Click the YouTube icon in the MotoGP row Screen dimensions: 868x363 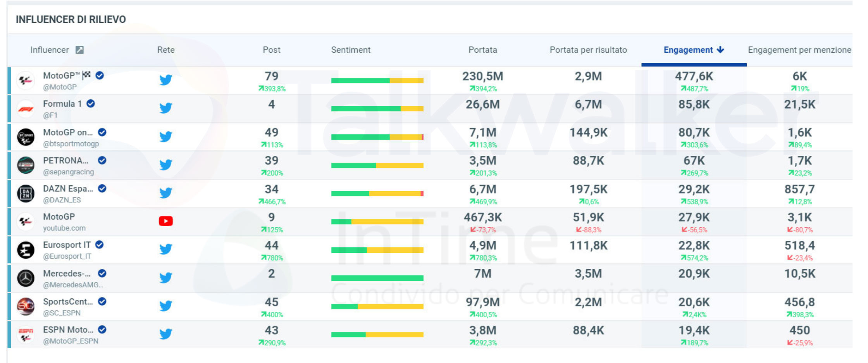click(x=166, y=221)
